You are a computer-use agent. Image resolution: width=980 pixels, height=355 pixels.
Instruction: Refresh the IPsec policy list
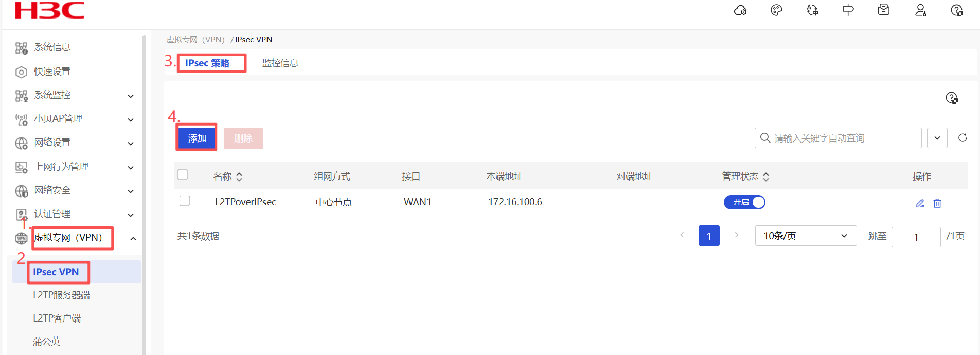(x=963, y=138)
